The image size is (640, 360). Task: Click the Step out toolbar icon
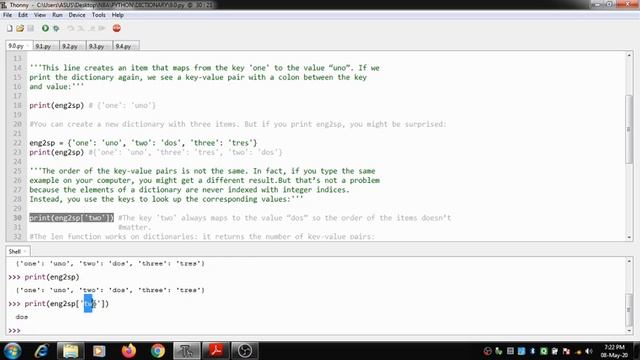(x=91, y=28)
